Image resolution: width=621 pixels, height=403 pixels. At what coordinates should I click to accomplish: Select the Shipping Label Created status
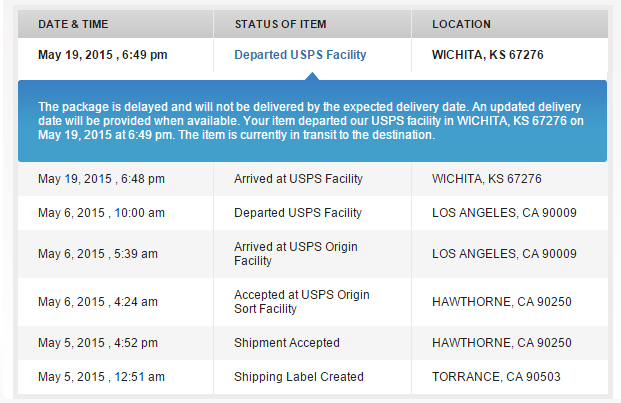pos(298,377)
